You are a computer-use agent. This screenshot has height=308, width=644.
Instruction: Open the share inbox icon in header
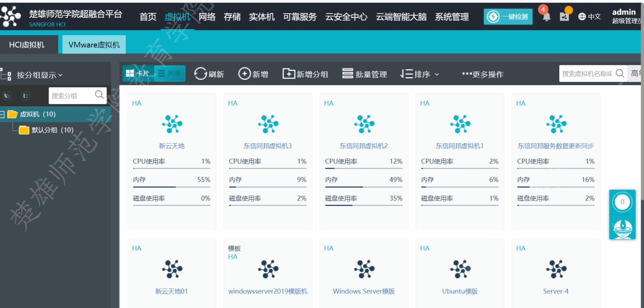(564, 16)
